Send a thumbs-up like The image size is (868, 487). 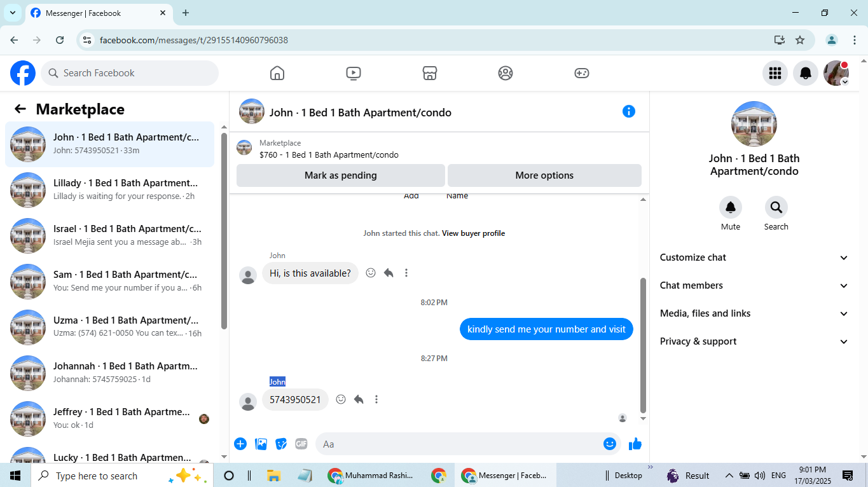pos(635,444)
